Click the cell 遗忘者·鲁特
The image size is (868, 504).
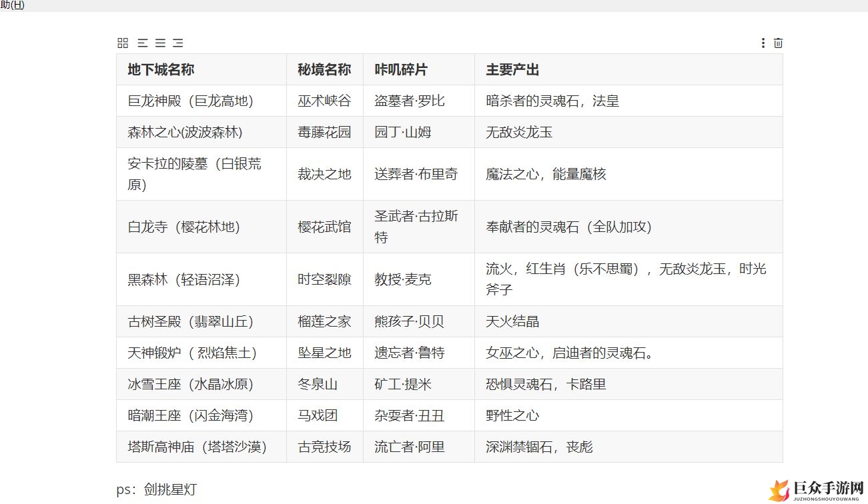[x=419, y=353]
